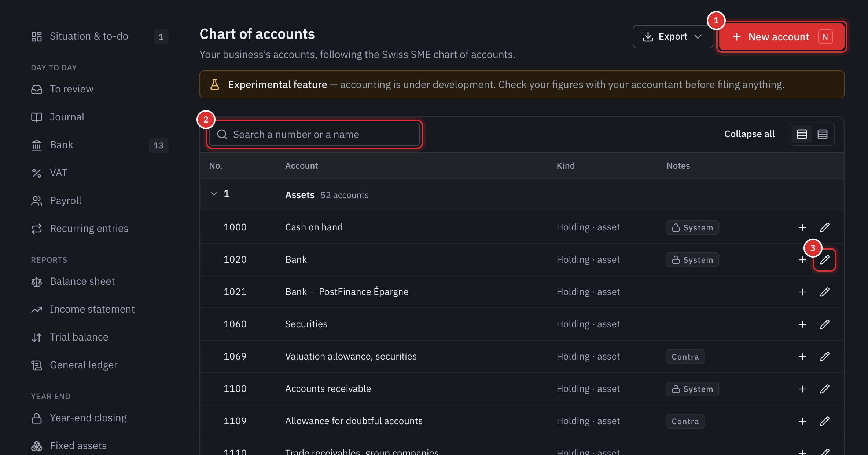Open Situation & to-do in sidebar
868x455 pixels.
pyautogui.click(x=99, y=36)
